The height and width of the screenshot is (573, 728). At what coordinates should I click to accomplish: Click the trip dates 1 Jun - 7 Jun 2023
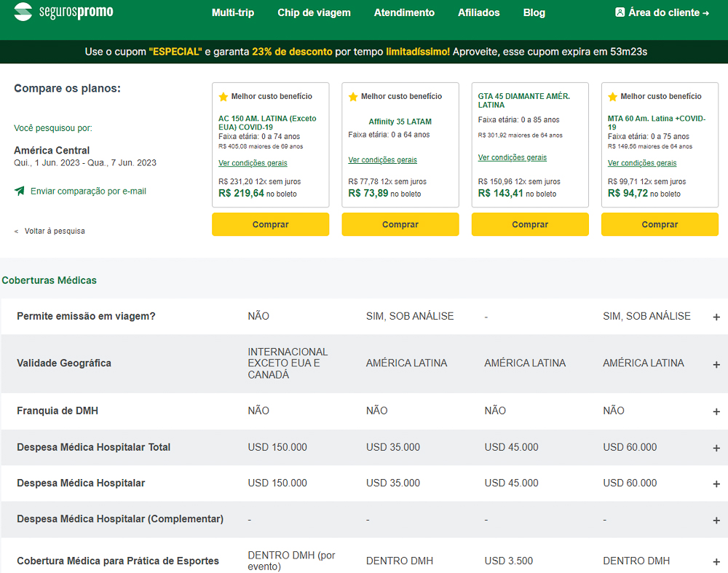pos(85,163)
